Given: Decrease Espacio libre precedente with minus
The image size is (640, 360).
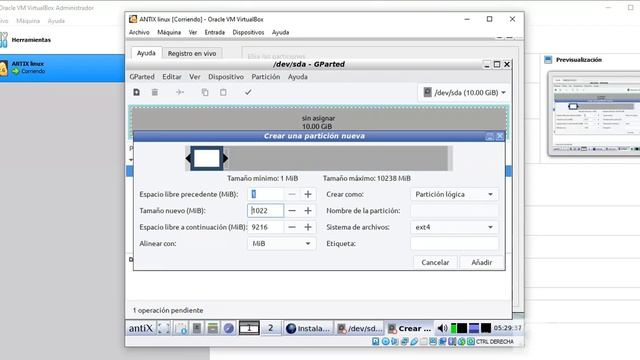Looking at the screenshot, I should pos(292,194).
